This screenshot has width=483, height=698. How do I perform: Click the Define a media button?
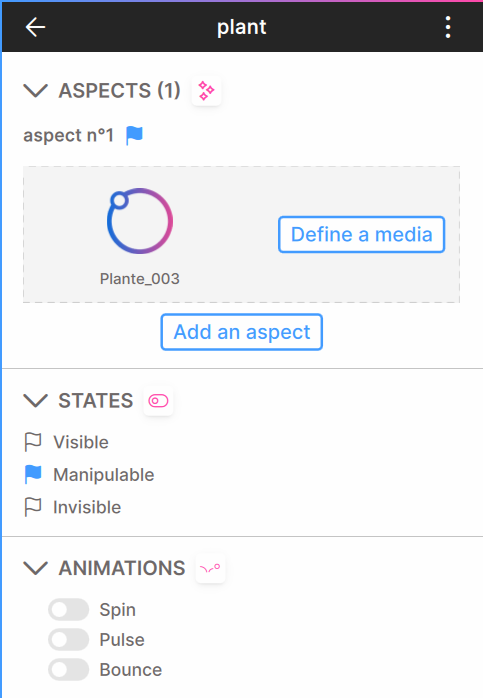[x=361, y=235]
